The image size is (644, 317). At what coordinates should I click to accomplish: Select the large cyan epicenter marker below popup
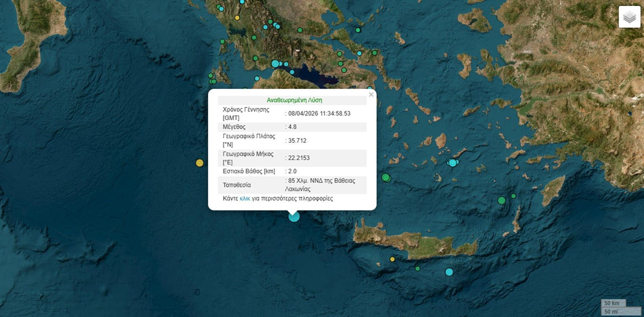click(294, 216)
